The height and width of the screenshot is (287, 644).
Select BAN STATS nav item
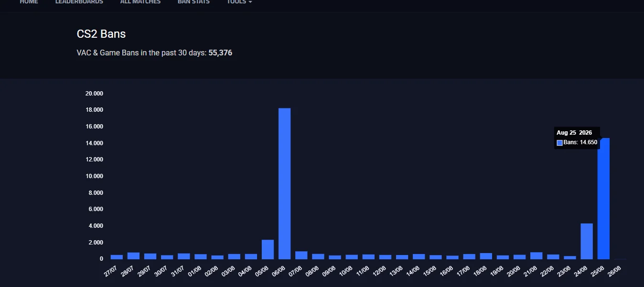click(x=193, y=2)
